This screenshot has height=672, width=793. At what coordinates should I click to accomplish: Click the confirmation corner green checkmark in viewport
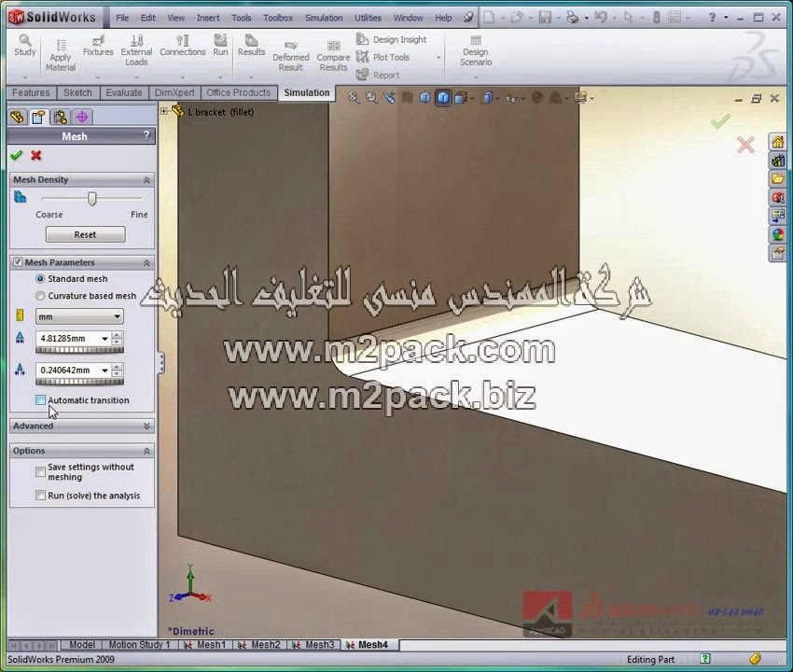(720, 121)
